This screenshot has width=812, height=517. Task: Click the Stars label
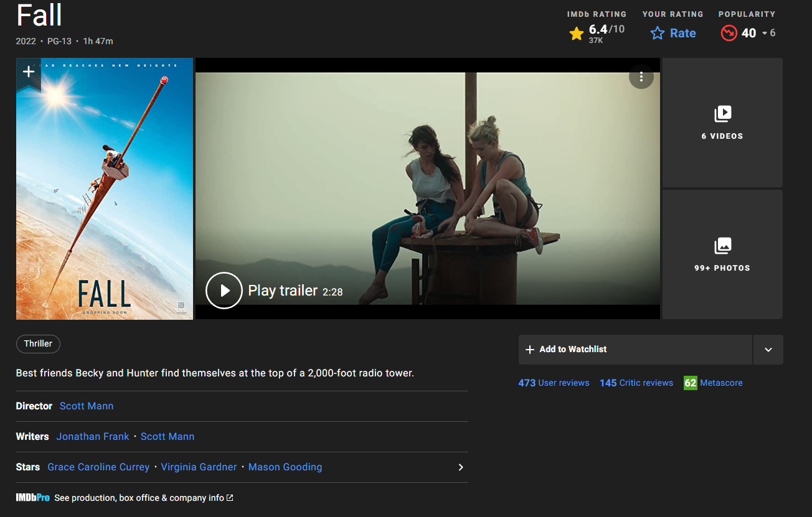28,467
